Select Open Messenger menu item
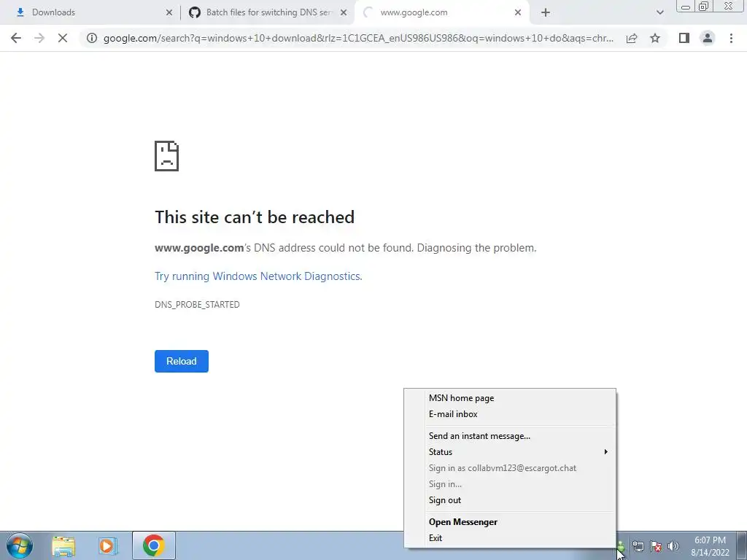Screen dimensions: 747x560 coord(510,522)
